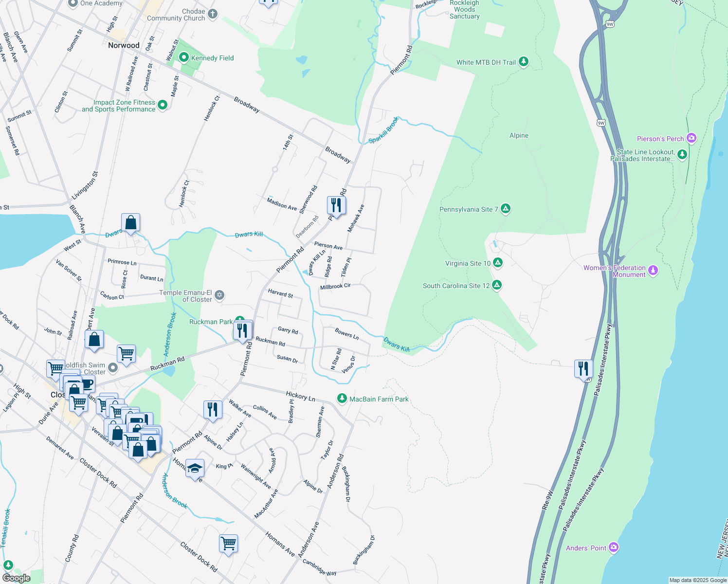
Task: Select the Chodae Community Church marker
Action: (x=213, y=14)
